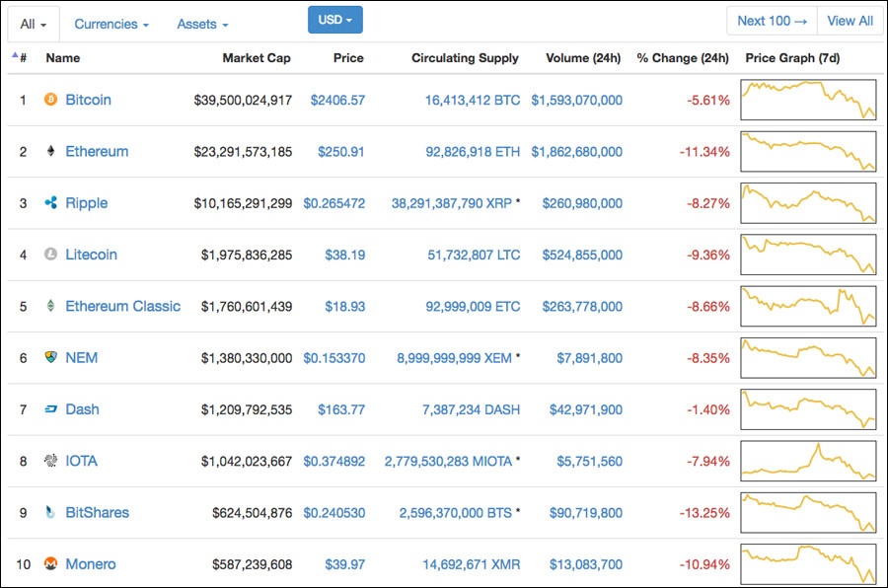Click the Litecoin logo icon

[48, 255]
